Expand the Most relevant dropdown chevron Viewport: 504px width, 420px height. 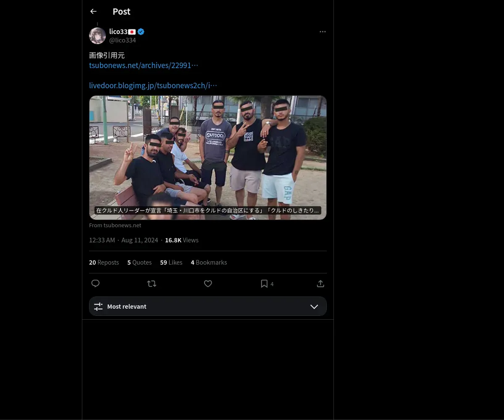[314, 306]
